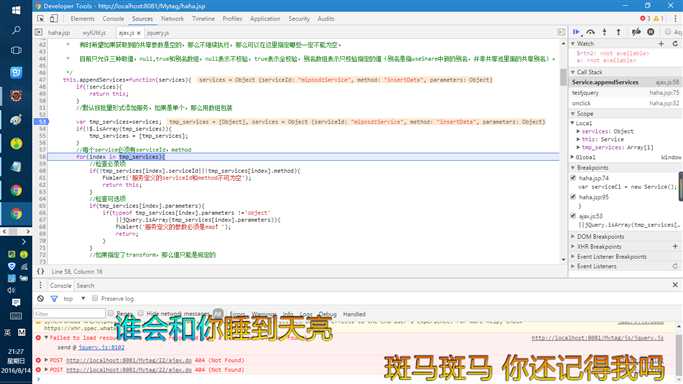This screenshot has width=683, height=384.
Task: Click Step into next function call
Action: 604,32
